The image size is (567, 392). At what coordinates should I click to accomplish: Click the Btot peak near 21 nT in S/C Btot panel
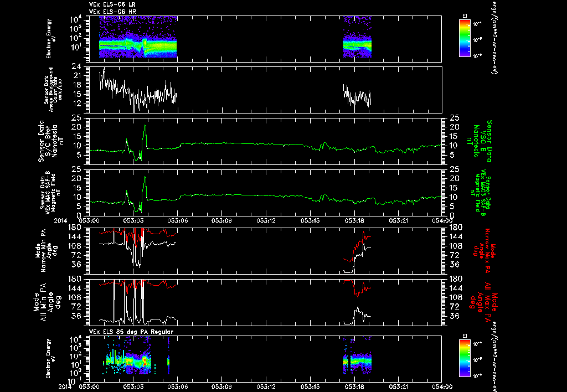tap(145, 126)
